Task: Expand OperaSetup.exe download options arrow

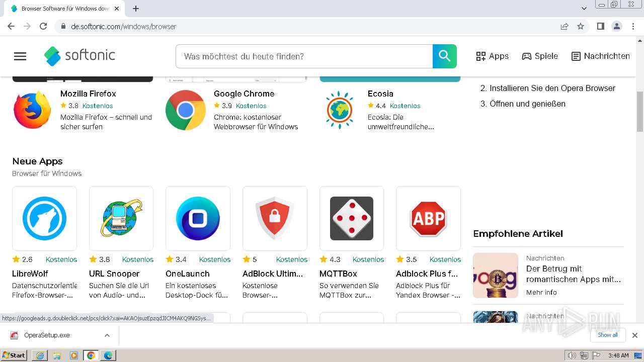Action: coord(107,335)
